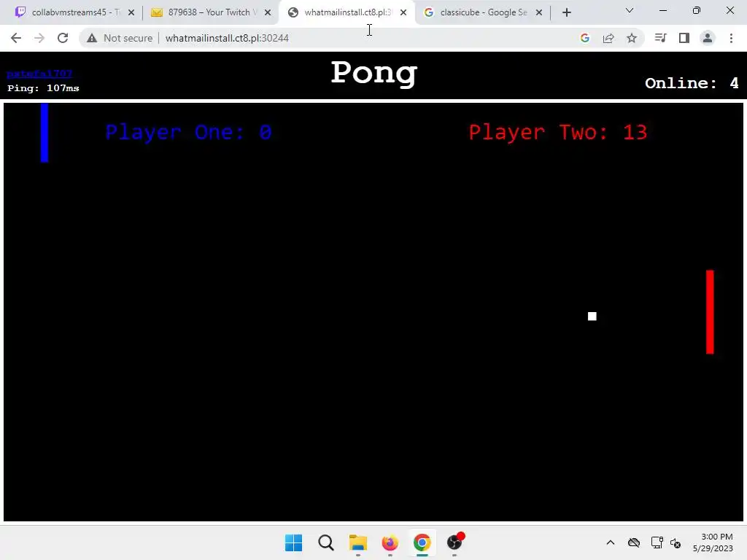Open the Not secure site info warning

[120, 38]
